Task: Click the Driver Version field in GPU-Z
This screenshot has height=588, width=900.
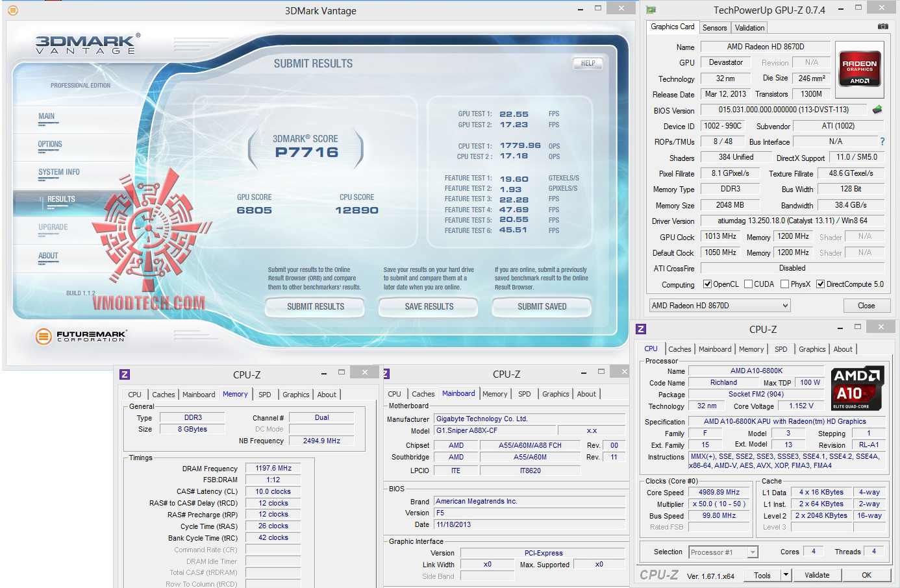Action: point(792,221)
